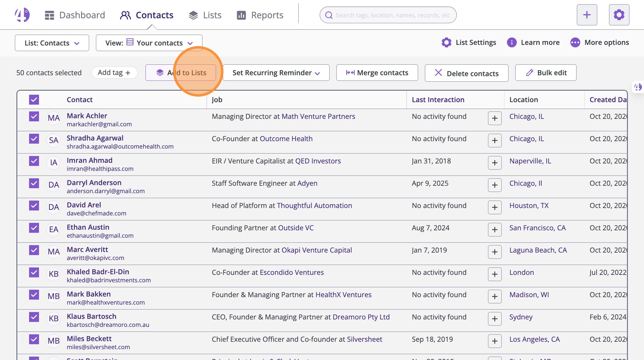Viewport: 644px width, 360px height.
Task: Open List Settings gear icon
Action: click(446, 42)
